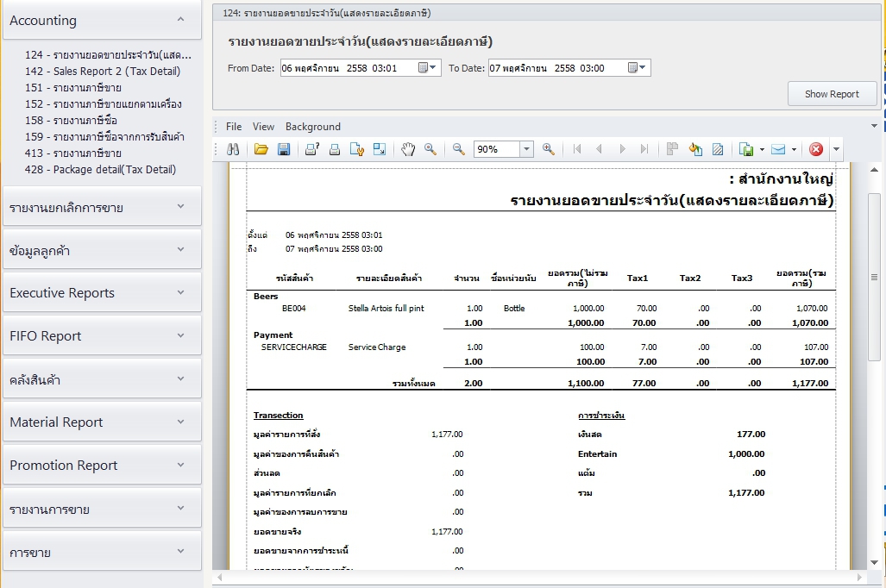Click the Show Report button

pos(832,94)
